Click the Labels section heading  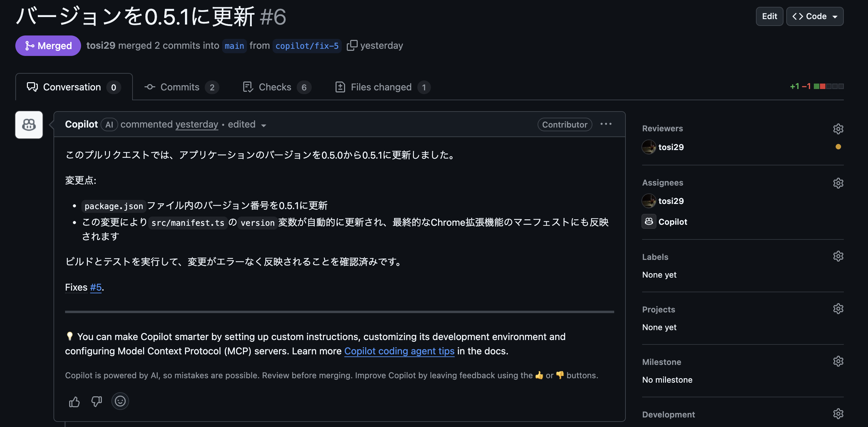click(x=655, y=257)
